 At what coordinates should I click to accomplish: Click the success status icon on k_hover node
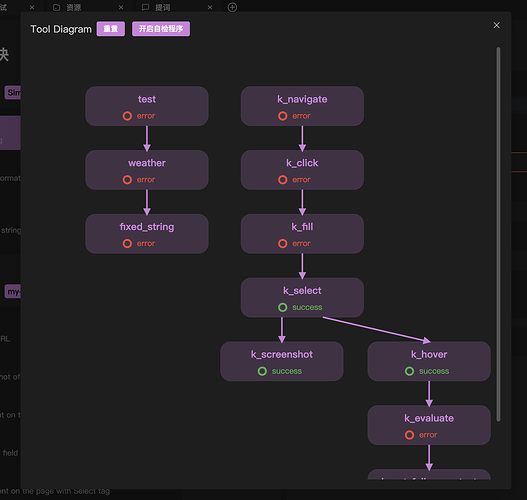click(x=409, y=371)
